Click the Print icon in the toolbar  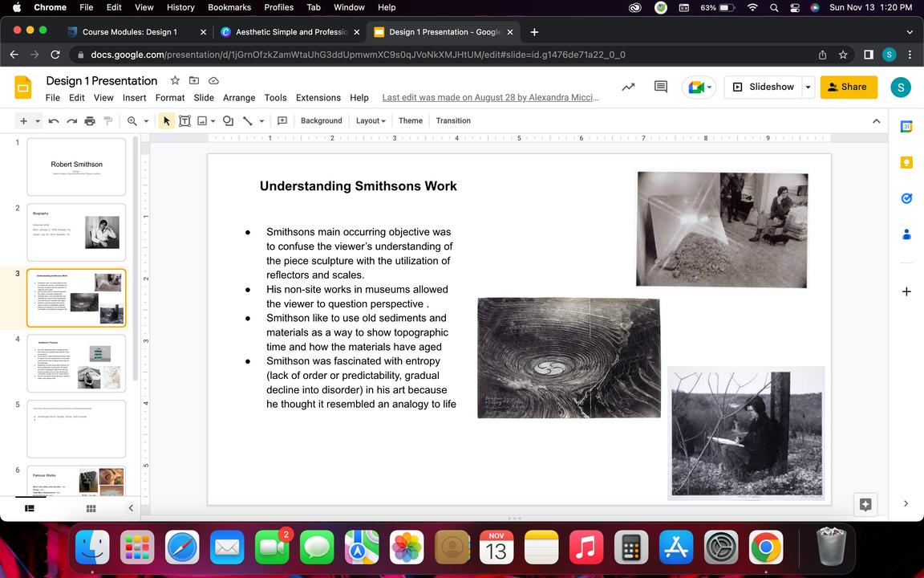[90, 121]
